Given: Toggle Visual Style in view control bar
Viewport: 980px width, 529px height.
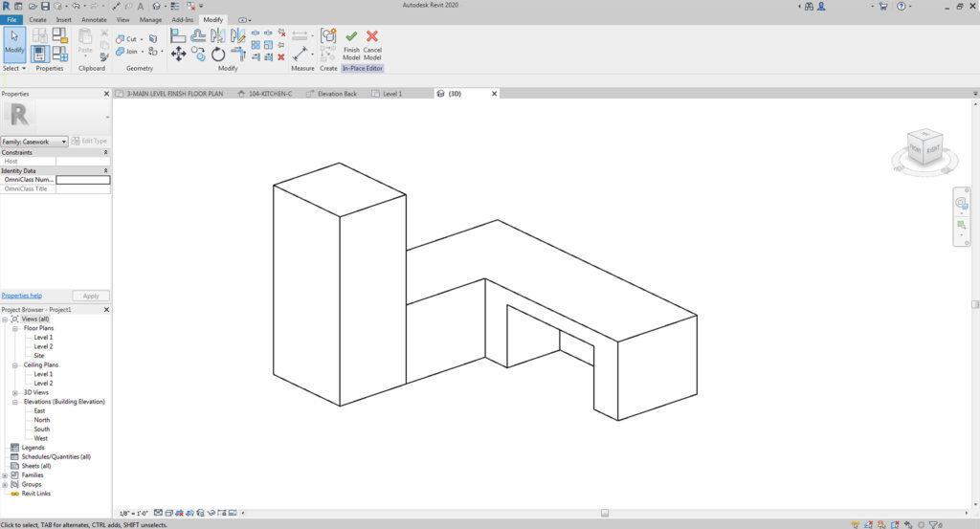Looking at the screenshot, I should tap(168, 513).
